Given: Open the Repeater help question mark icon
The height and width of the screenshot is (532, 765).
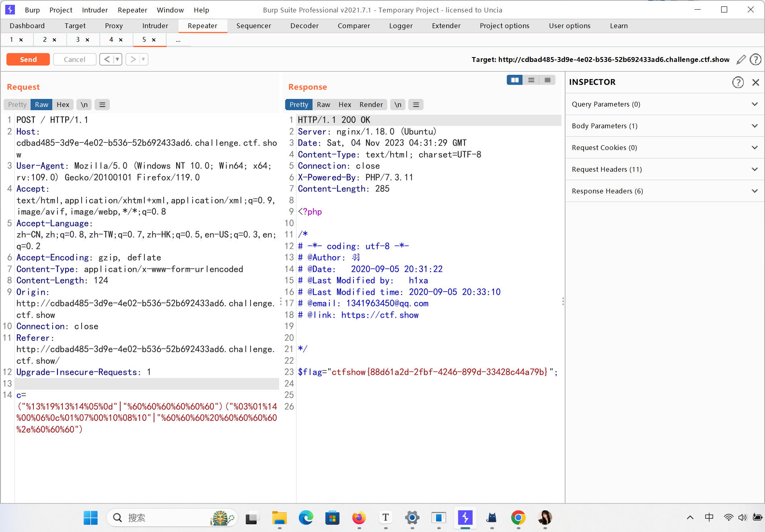Looking at the screenshot, I should click(x=756, y=60).
